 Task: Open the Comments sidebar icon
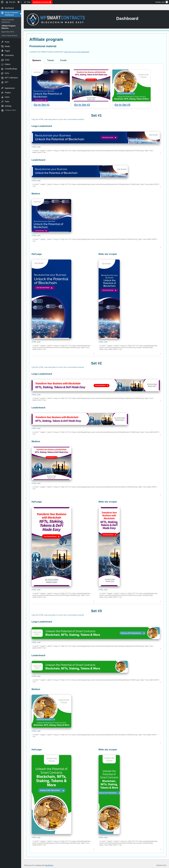(x=2, y=55)
